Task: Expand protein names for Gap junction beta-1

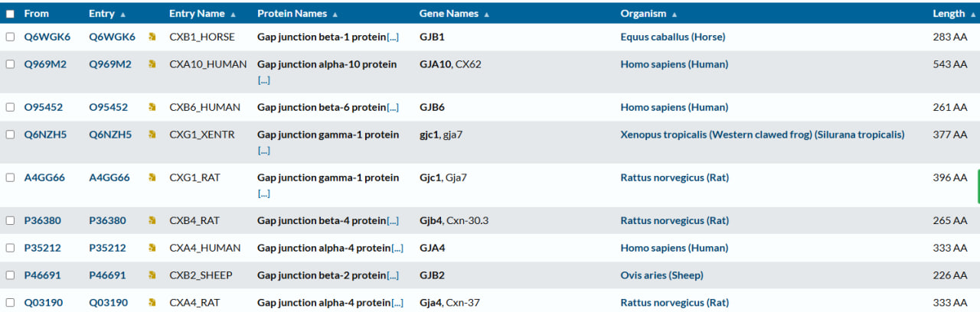Action: point(393,37)
